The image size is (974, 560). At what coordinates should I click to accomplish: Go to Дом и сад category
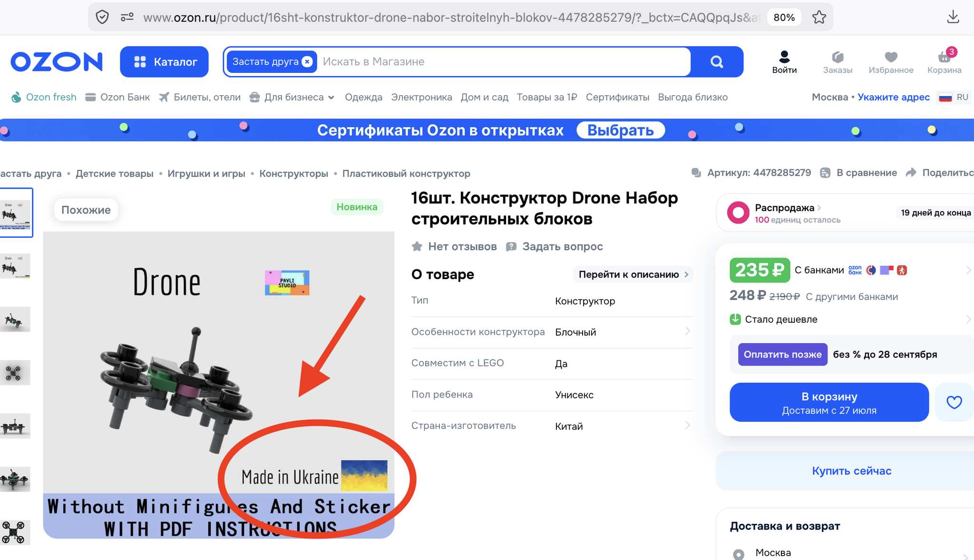click(x=484, y=97)
